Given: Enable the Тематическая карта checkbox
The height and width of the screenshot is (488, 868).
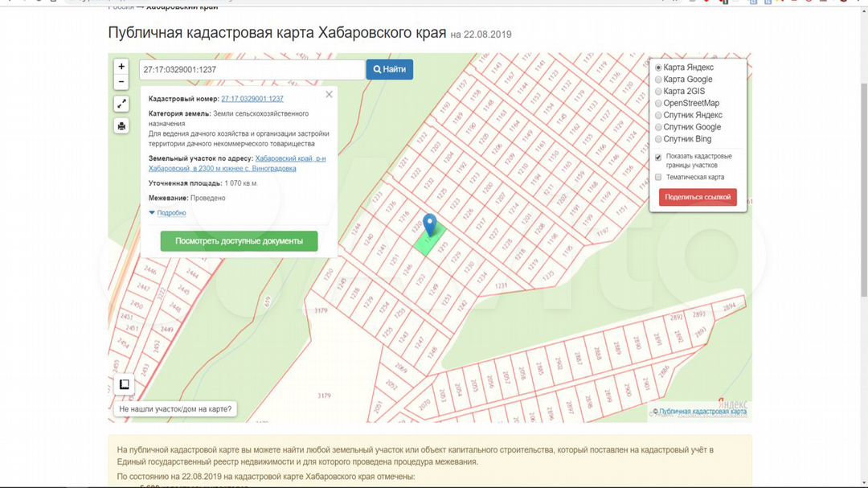Looking at the screenshot, I should click(x=658, y=177).
